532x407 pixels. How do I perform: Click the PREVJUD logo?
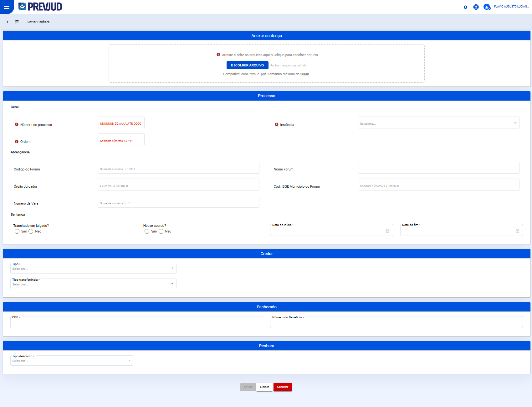click(40, 7)
